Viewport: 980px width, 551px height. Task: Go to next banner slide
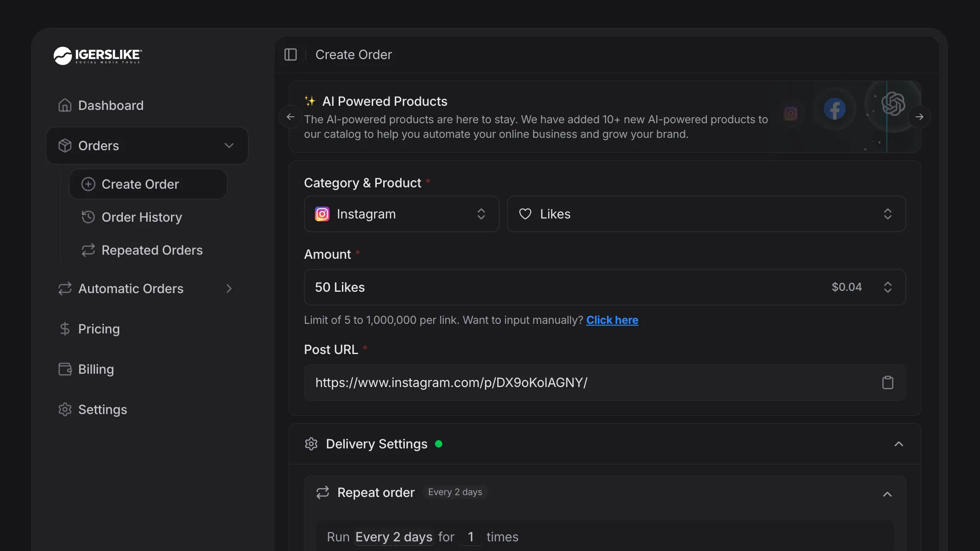coord(919,117)
